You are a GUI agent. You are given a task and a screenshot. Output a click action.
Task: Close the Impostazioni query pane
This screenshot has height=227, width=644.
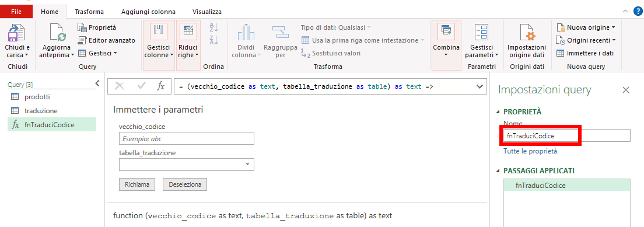626,90
